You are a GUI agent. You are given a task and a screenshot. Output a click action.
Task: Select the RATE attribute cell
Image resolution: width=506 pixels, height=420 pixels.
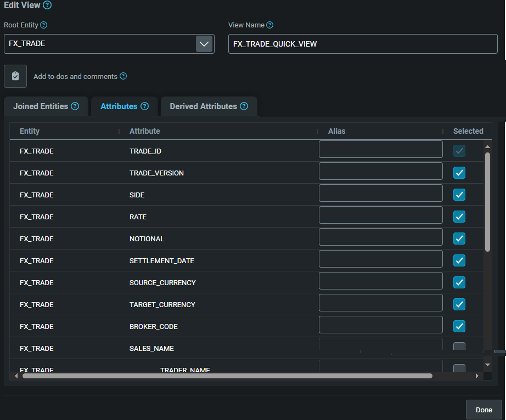point(138,217)
